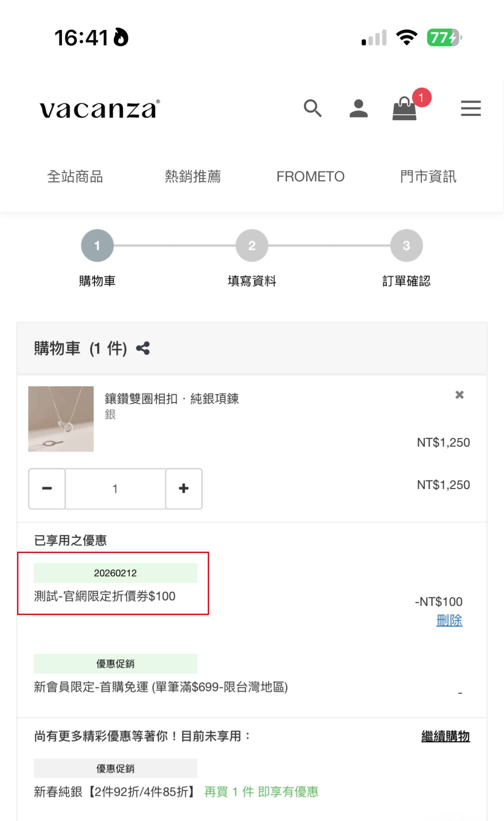The image size is (504, 821).
Task: Open 門市資訊 menu item
Action: tap(428, 176)
